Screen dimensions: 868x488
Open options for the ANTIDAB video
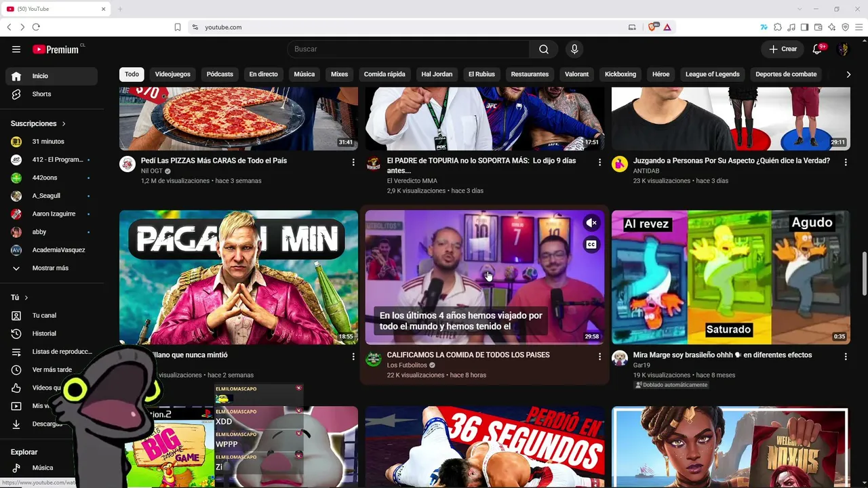click(846, 162)
